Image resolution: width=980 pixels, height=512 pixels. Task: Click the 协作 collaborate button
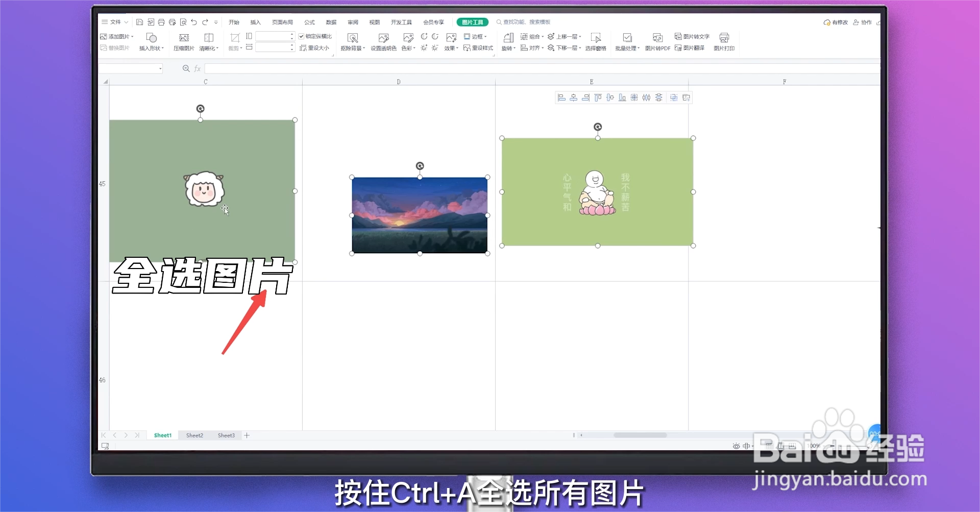[x=863, y=22]
